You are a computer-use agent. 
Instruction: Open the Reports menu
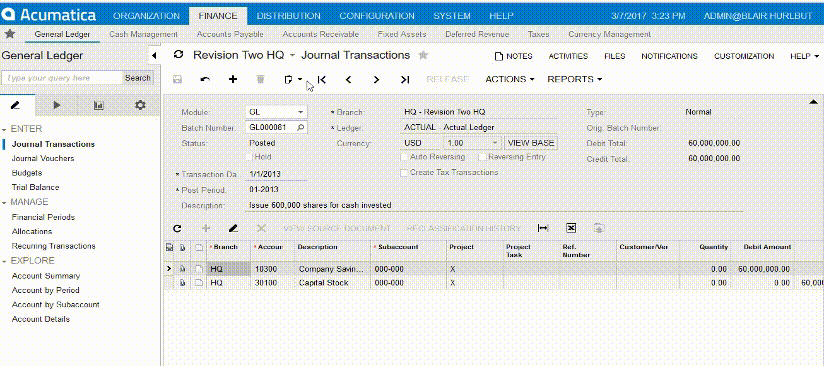coord(574,79)
